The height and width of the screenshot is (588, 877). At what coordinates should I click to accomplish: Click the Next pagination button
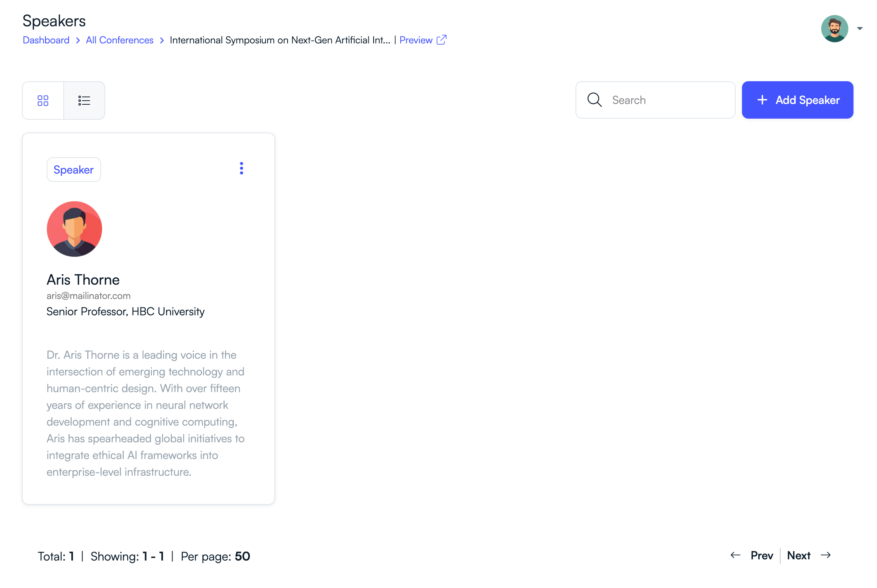pos(799,555)
